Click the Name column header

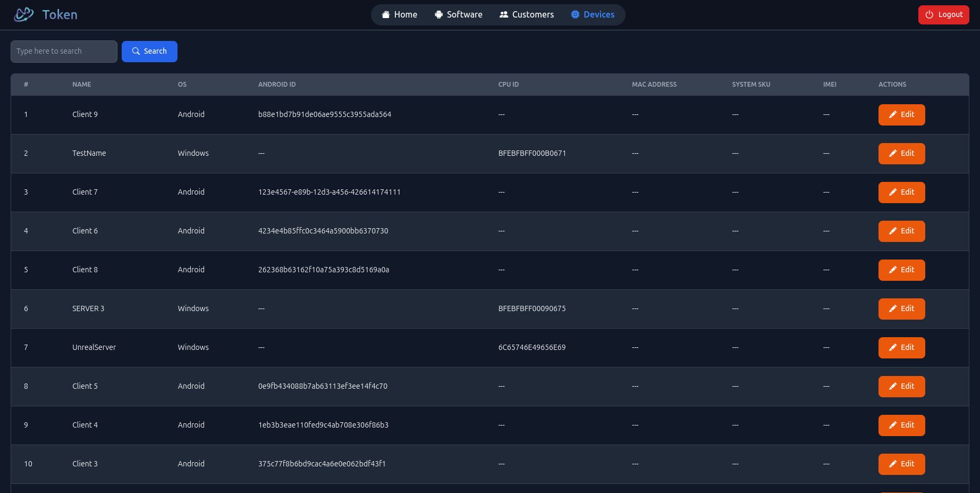(82, 85)
